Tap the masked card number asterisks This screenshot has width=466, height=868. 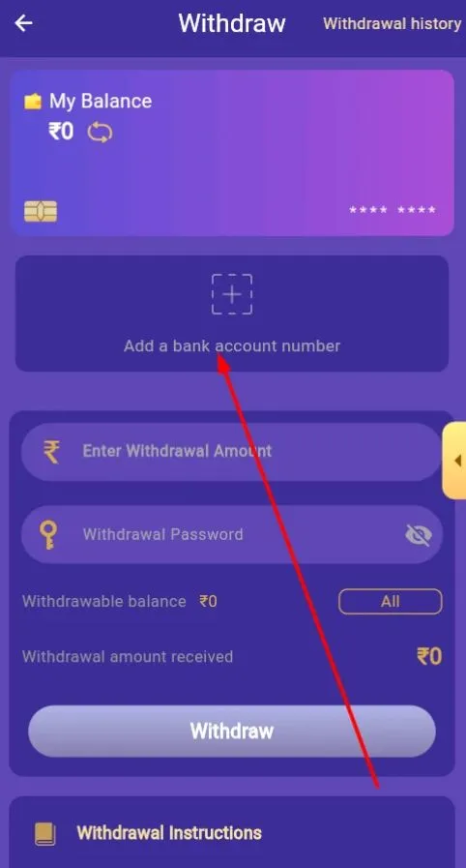pyautogui.click(x=393, y=210)
